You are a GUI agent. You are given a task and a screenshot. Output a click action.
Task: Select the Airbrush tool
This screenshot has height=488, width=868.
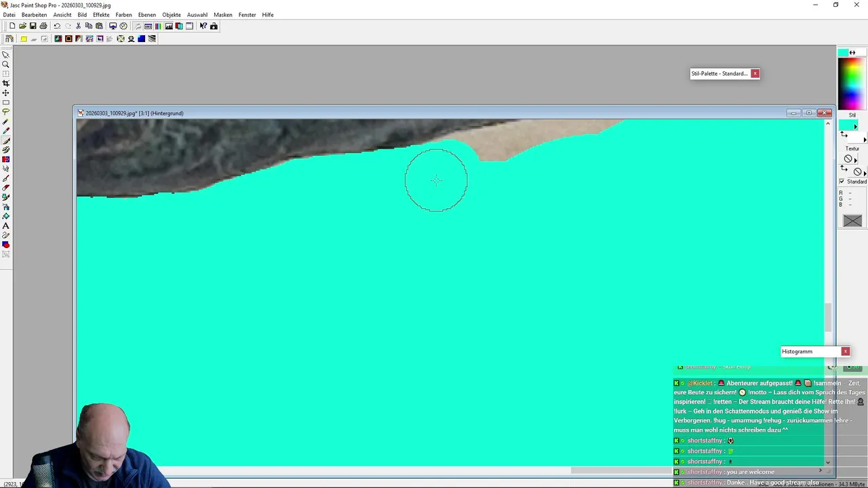pyautogui.click(x=6, y=207)
